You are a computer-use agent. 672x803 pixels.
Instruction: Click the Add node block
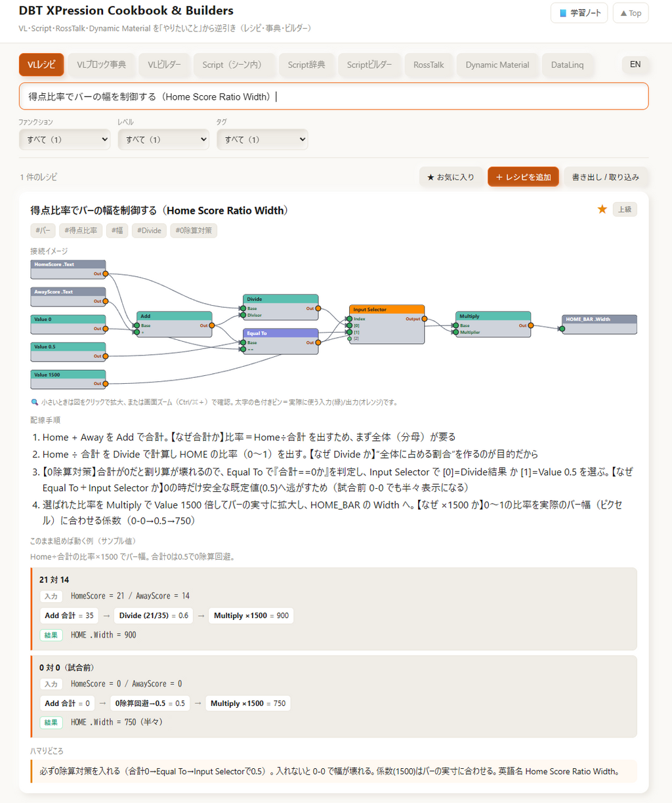tap(175, 324)
